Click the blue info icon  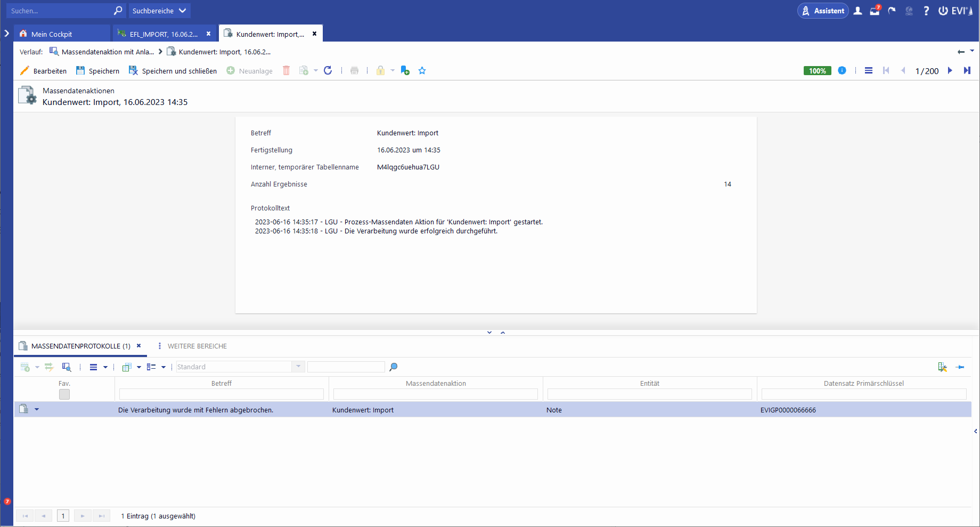pos(842,70)
